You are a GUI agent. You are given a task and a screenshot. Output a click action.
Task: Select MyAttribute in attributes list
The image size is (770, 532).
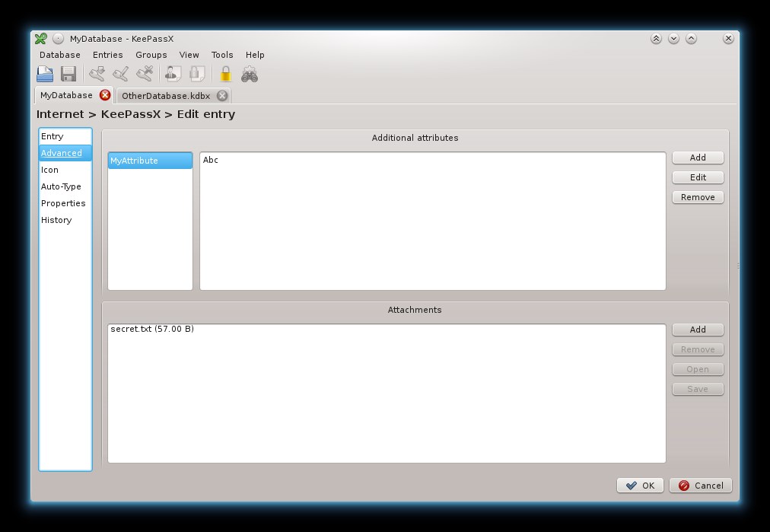[x=150, y=161]
